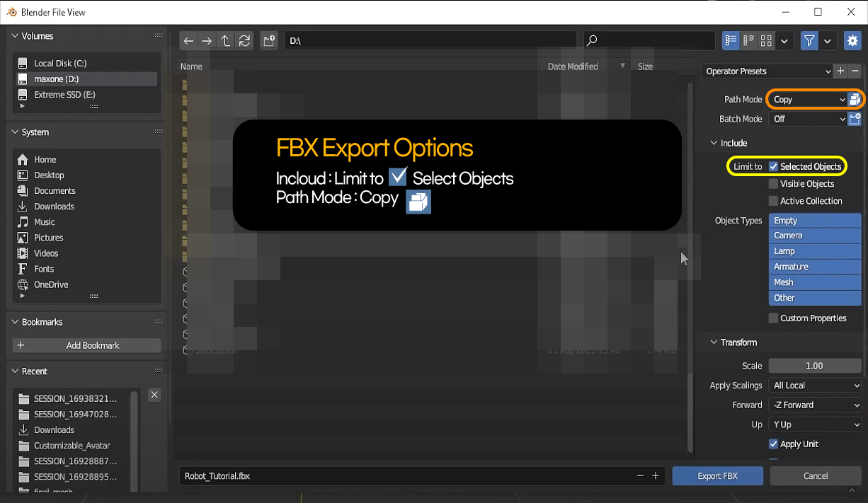The height and width of the screenshot is (503, 868).
Task: Open Documents system folder
Action: coord(85,191)
